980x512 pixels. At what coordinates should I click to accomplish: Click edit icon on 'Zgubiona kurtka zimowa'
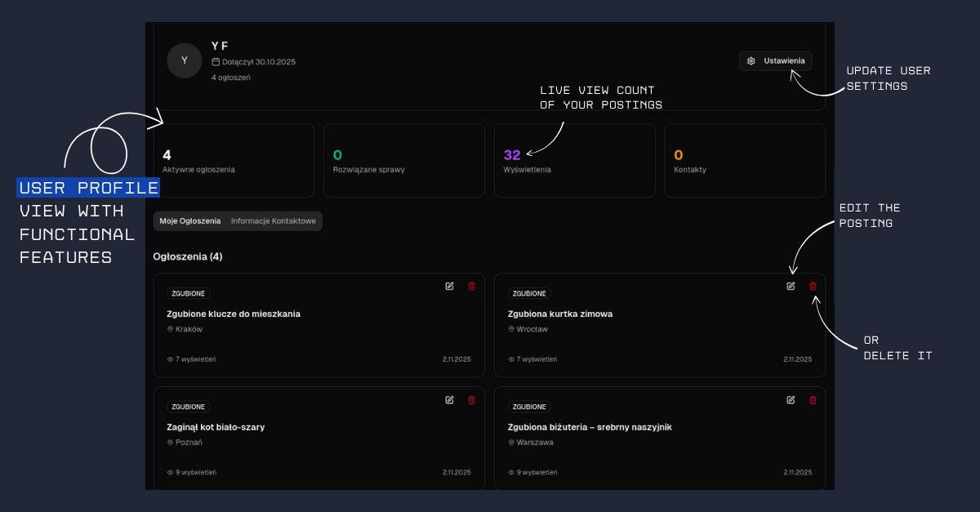pyautogui.click(x=791, y=286)
